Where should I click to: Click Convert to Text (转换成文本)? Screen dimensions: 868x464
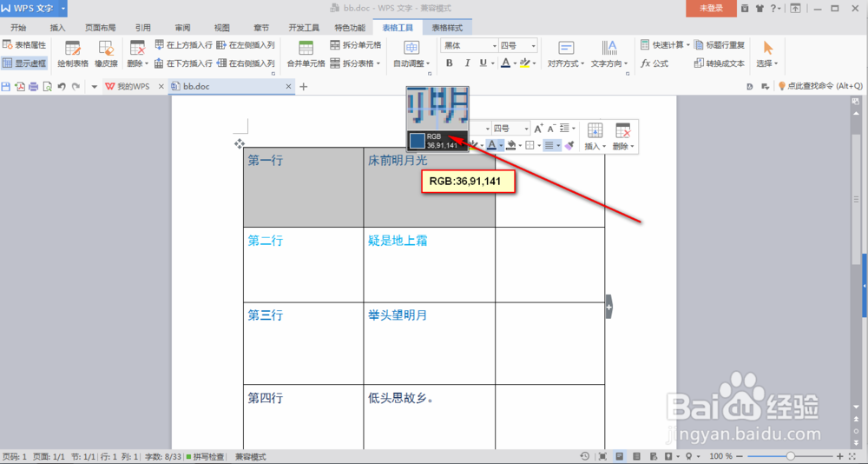point(719,63)
